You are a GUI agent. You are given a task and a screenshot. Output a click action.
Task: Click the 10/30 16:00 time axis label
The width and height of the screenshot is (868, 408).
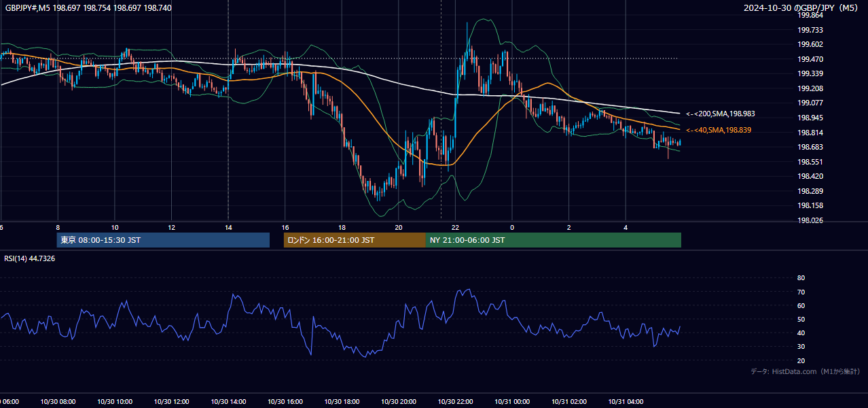(x=285, y=402)
